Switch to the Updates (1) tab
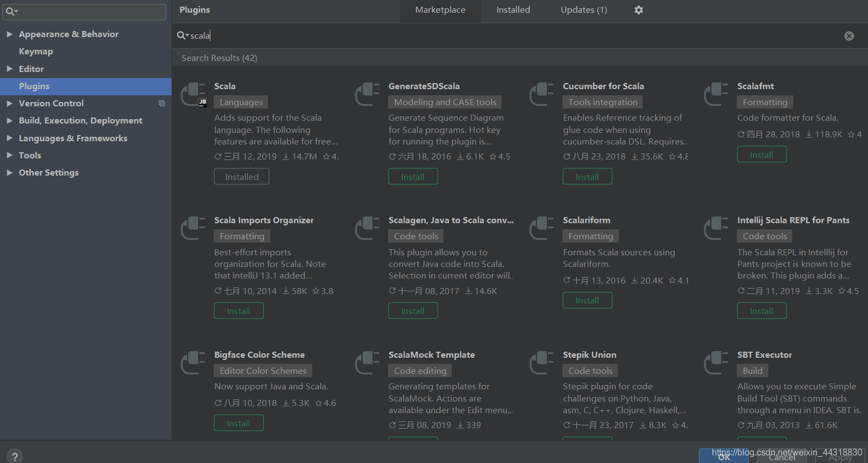 pyautogui.click(x=584, y=10)
